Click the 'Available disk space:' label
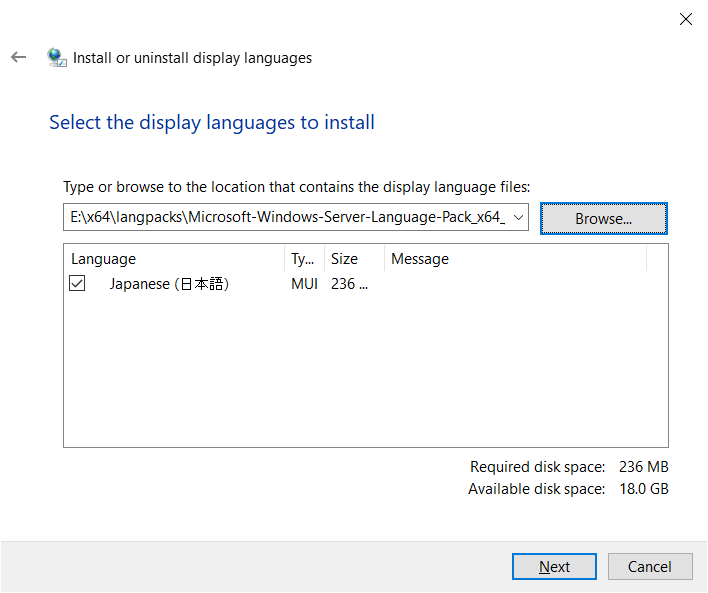 click(x=536, y=489)
